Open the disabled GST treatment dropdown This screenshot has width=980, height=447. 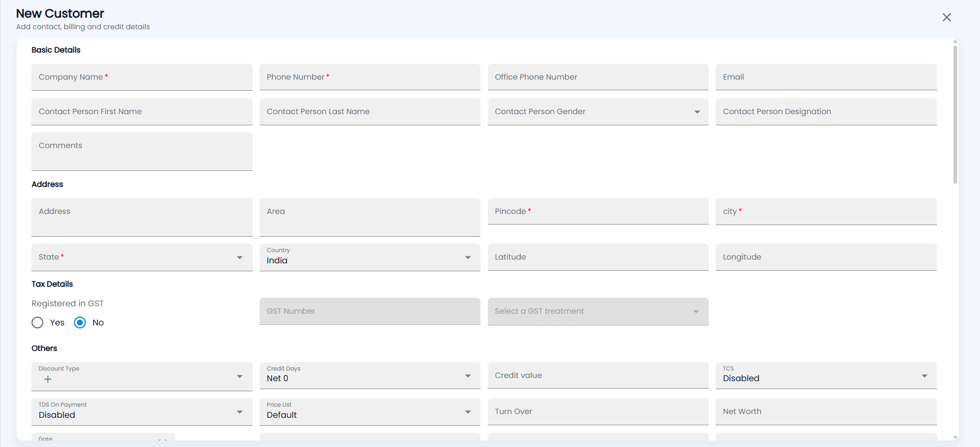tap(598, 312)
